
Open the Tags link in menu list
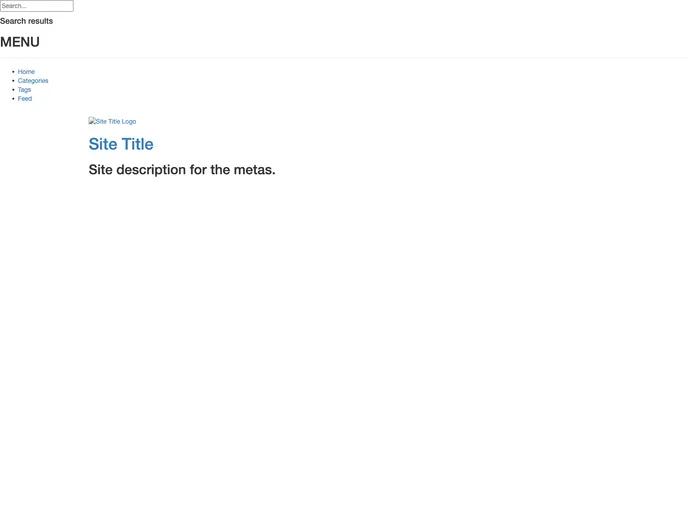24,90
